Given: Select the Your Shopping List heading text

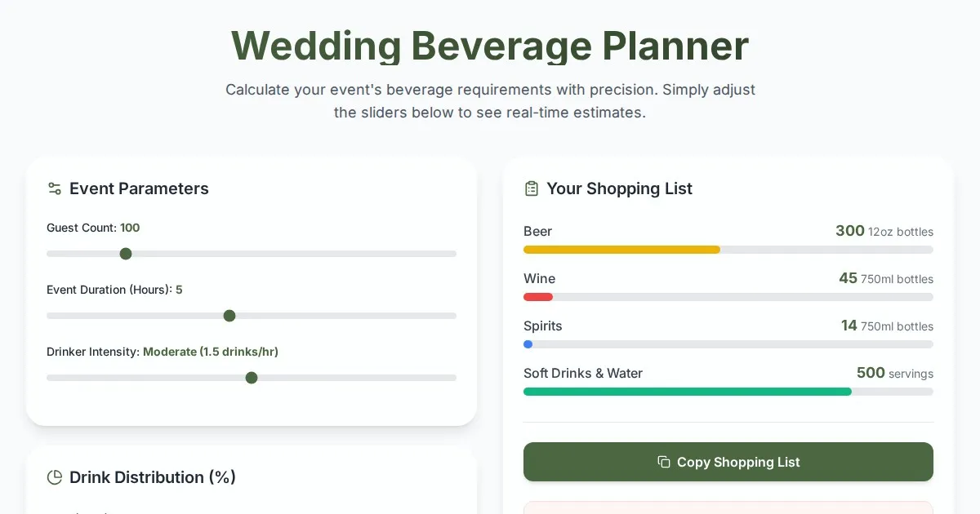Looking at the screenshot, I should [x=619, y=188].
